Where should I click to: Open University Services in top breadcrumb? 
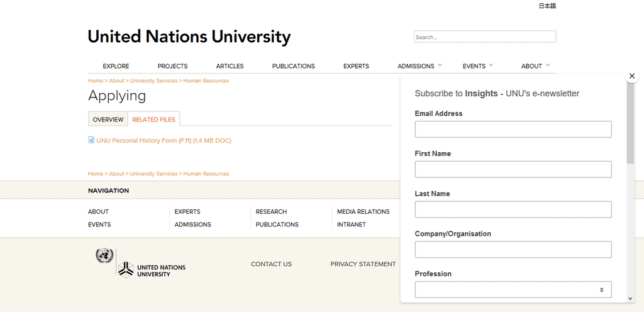point(153,81)
